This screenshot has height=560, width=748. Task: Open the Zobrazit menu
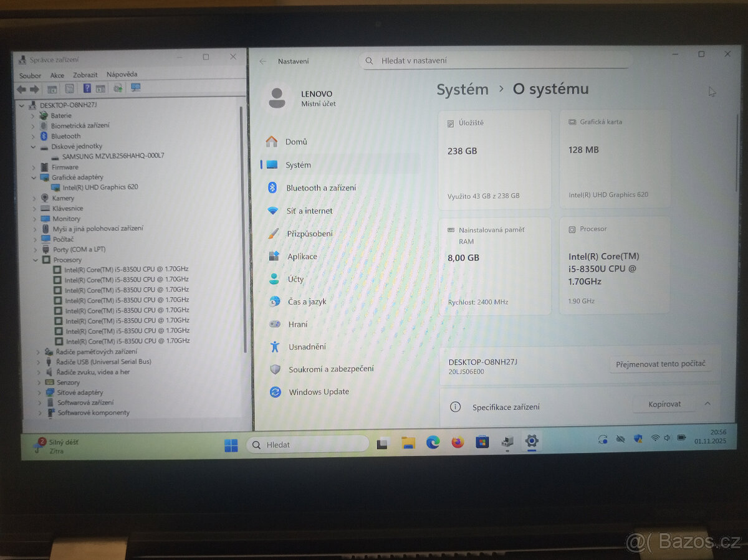[x=85, y=75]
